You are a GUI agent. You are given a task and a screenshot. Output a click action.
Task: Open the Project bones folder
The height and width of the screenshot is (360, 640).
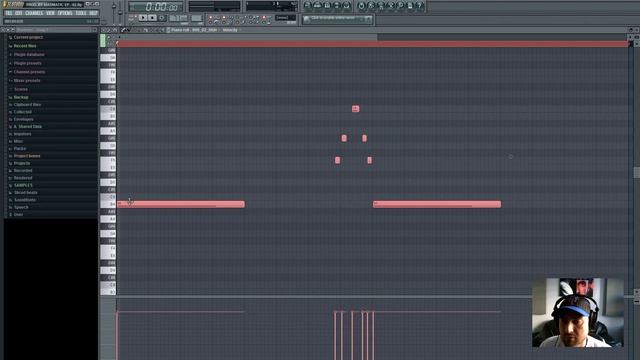27,156
